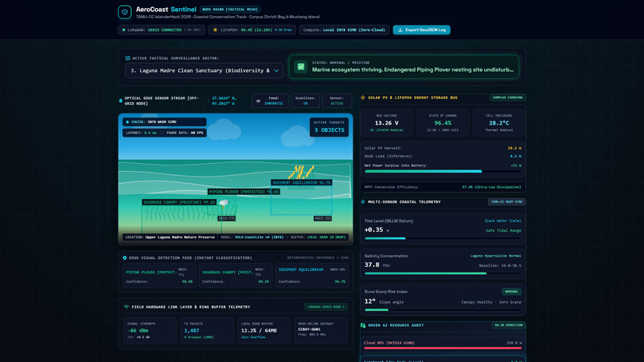Click the circle icon beside Edge Visual Detection Feed
The width and height of the screenshot is (644, 362).
pyautogui.click(x=125, y=258)
